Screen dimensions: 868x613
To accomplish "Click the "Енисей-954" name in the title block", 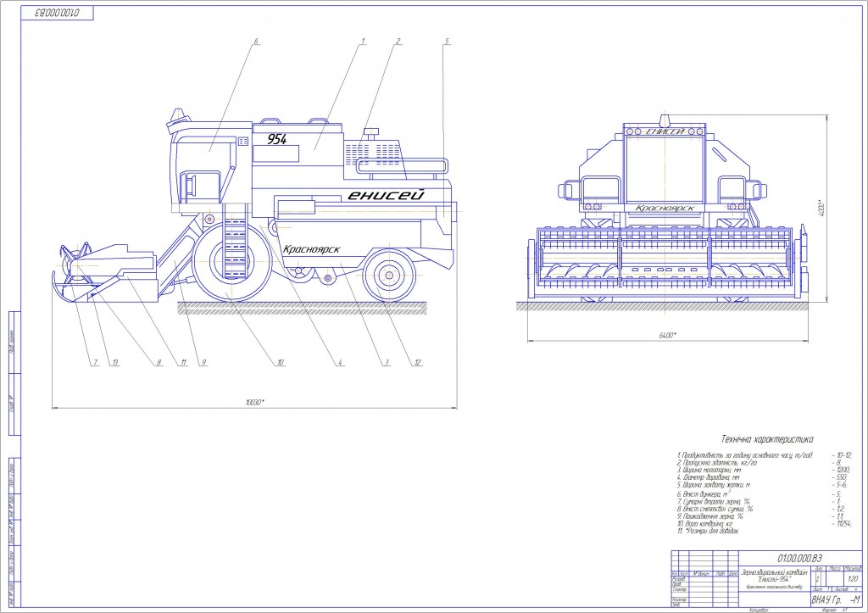I will pyautogui.click(x=774, y=579).
